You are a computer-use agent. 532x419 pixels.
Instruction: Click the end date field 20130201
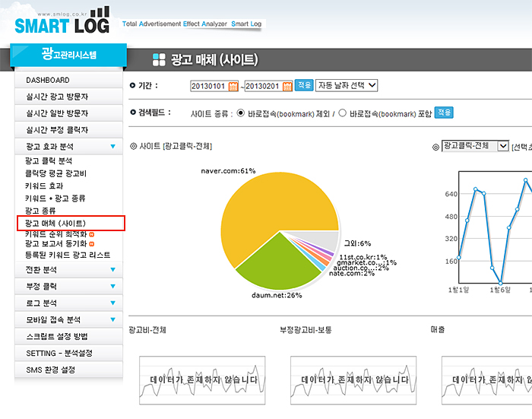pyautogui.click(x=263, y=86)
